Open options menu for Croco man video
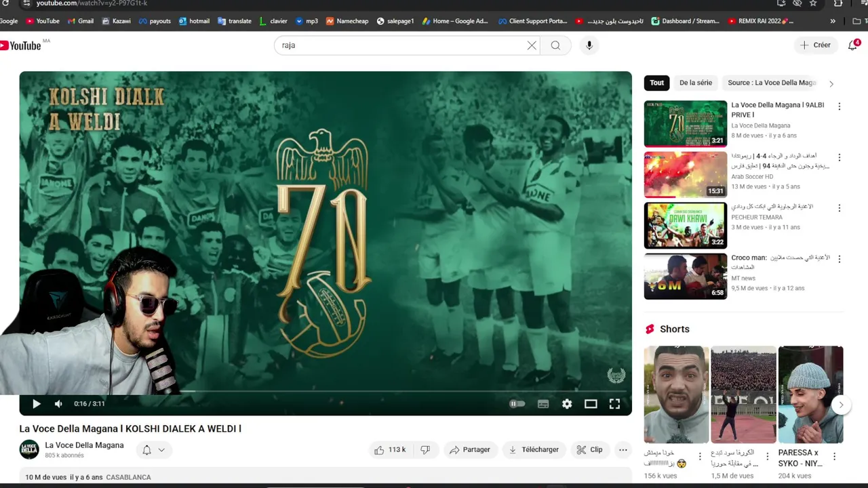The height and width of the screenshot is (488, 868). click(x=840, y=259)
